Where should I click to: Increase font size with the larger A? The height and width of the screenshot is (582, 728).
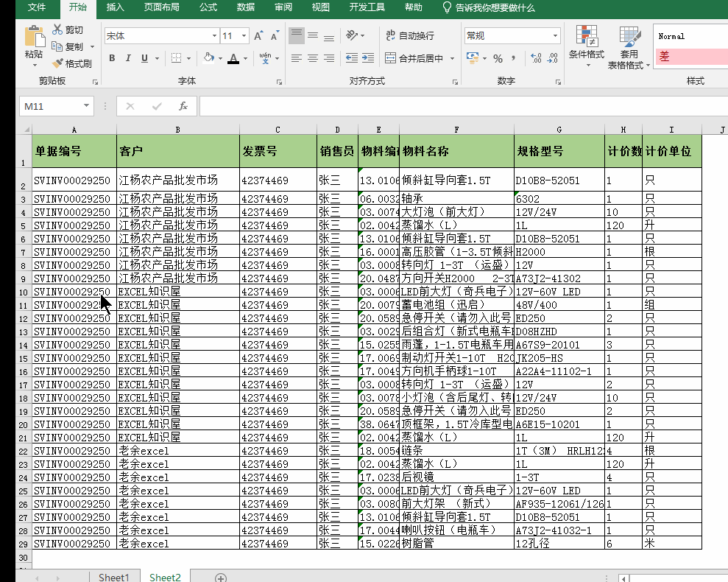click(258, 36)
